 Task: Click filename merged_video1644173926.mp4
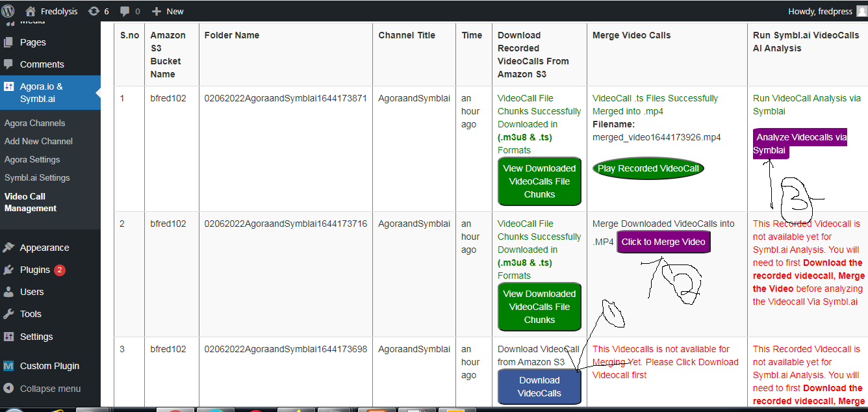656,137
